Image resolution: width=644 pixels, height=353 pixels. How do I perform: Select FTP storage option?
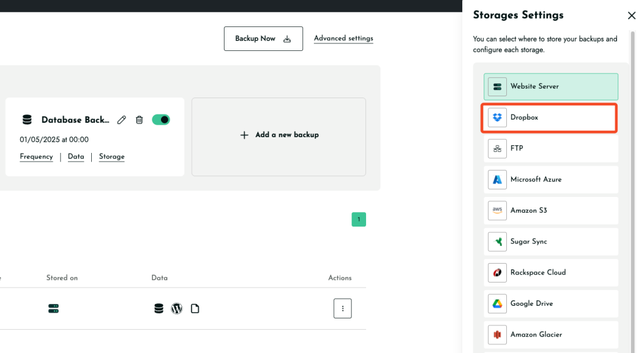(551, 148)
